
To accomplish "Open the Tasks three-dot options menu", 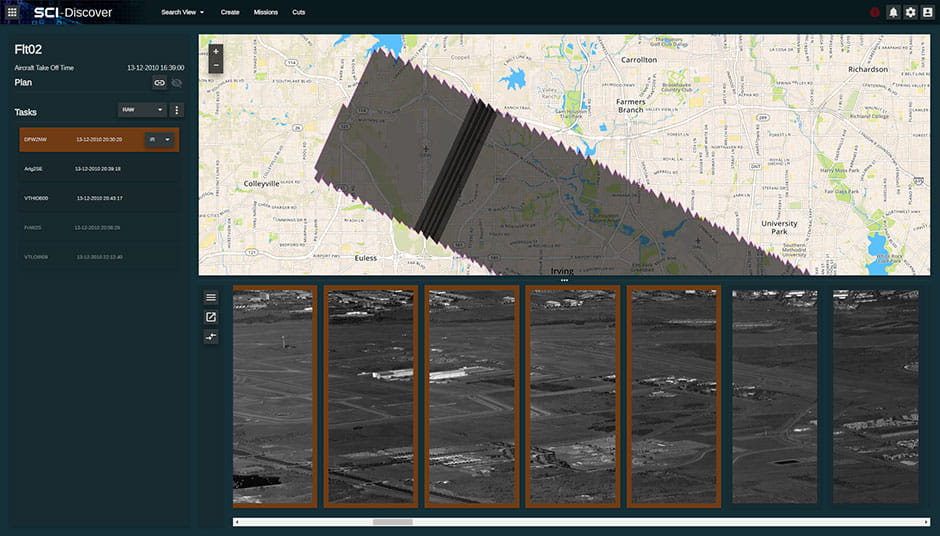I will 177,110.
